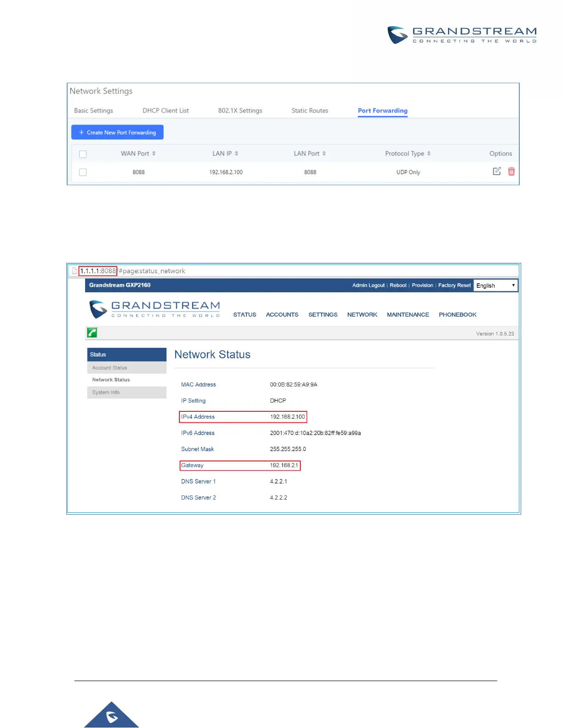Click the LAN IP sort arrows

(236, 154)
